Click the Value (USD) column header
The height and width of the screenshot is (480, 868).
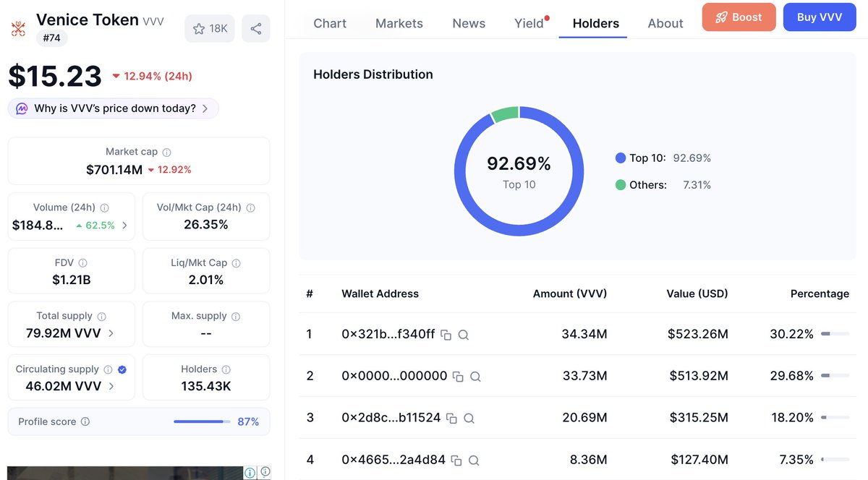tap(697, 293)
